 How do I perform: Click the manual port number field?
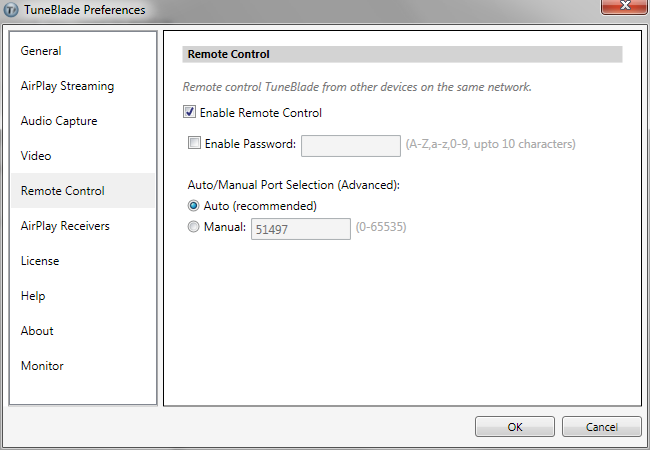click(x=301, y=229)
